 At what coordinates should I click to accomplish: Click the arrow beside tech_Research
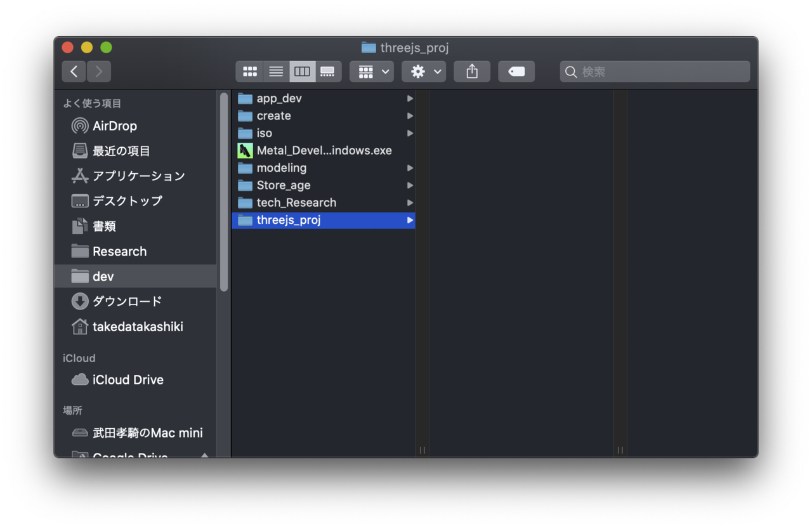click(410, 202)
